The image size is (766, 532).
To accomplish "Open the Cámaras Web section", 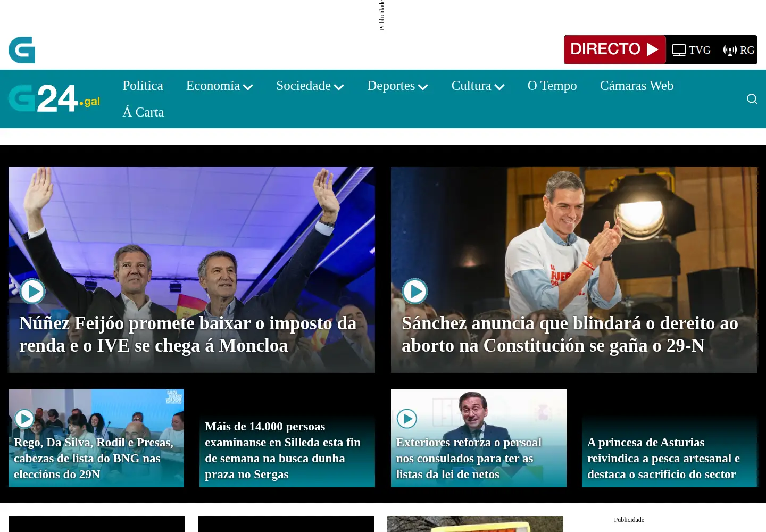I will click(x=637, y=86).
